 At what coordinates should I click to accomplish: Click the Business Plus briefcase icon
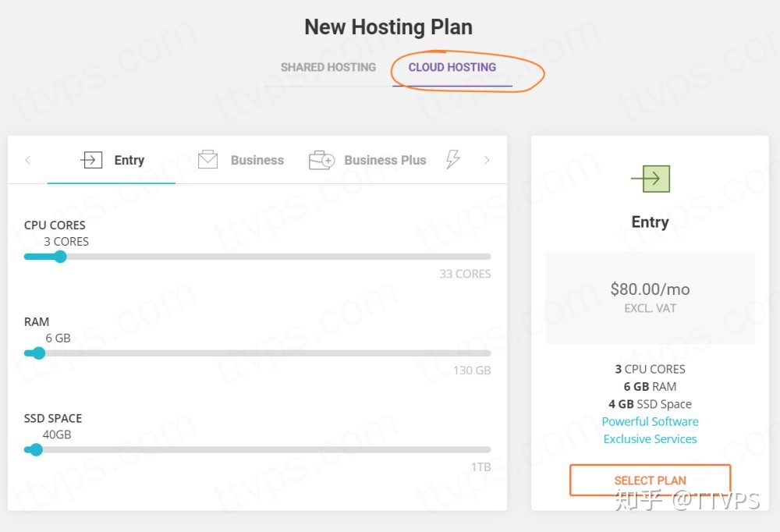[x=321, y=160]
